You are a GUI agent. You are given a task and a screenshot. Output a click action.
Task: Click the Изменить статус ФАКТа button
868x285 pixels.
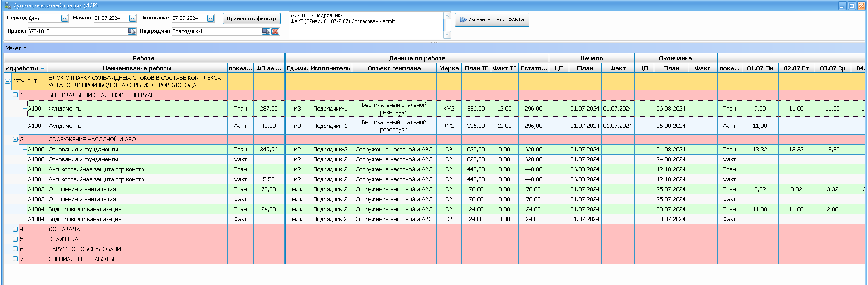[492, 19]
